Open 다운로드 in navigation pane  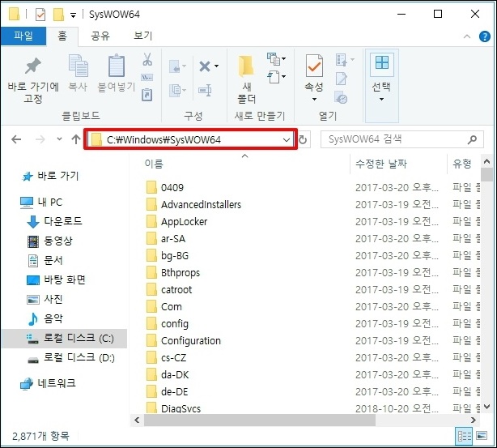[x=54, y=221]
